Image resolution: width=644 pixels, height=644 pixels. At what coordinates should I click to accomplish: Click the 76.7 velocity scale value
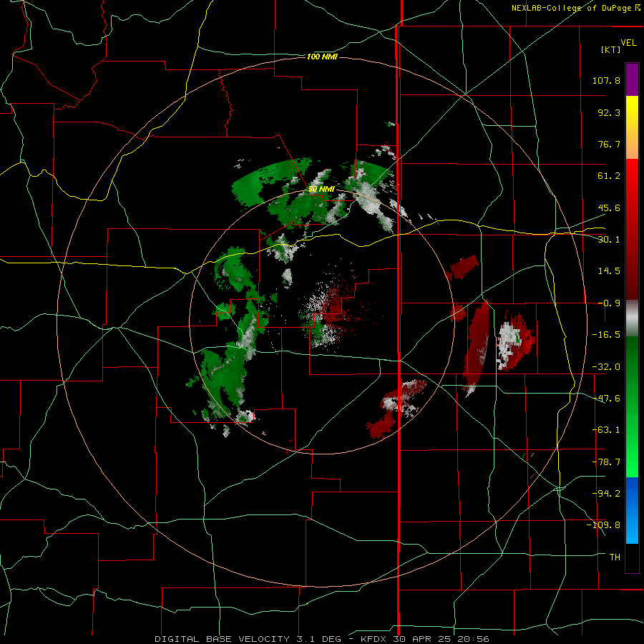(x=609, y=144)
